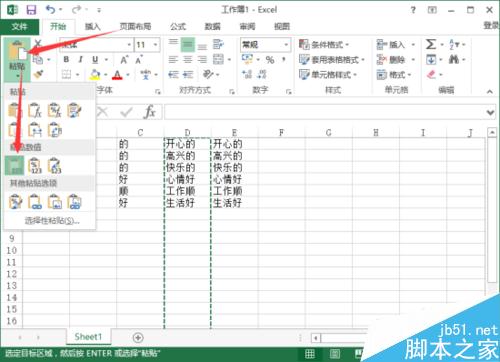Select the Sheet1 worksheet tab

[88, 337]
